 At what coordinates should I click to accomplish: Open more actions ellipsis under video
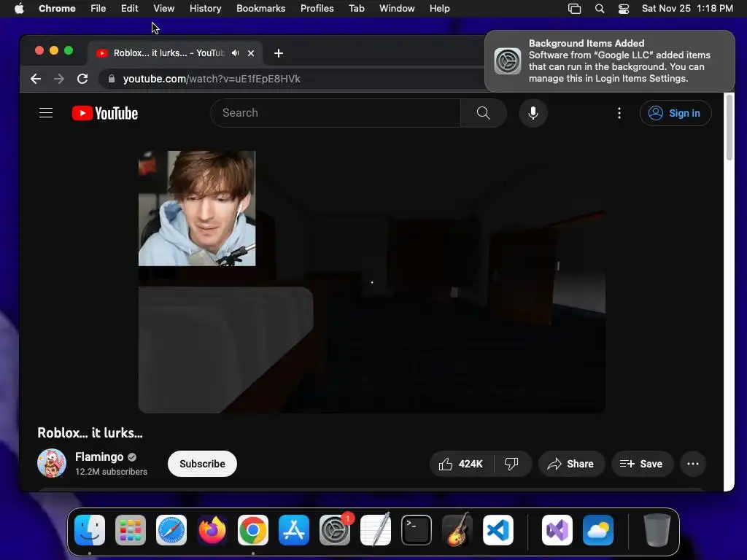[x=693, y=464]
